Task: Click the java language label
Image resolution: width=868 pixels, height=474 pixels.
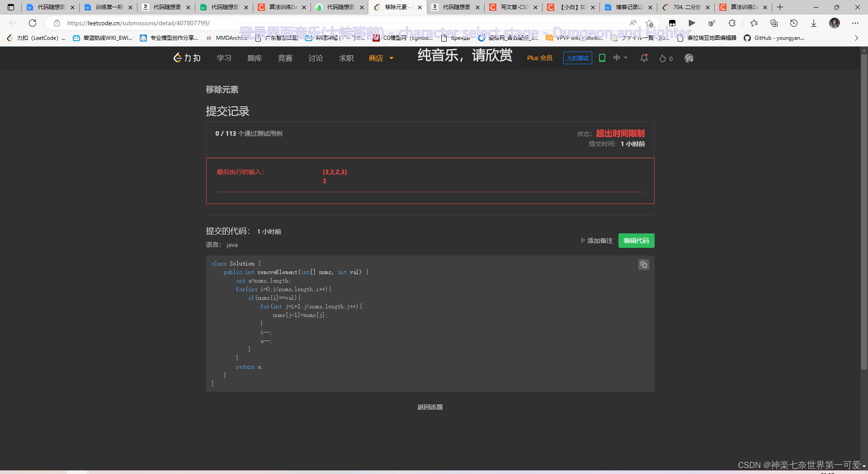Action: point(232,245)
